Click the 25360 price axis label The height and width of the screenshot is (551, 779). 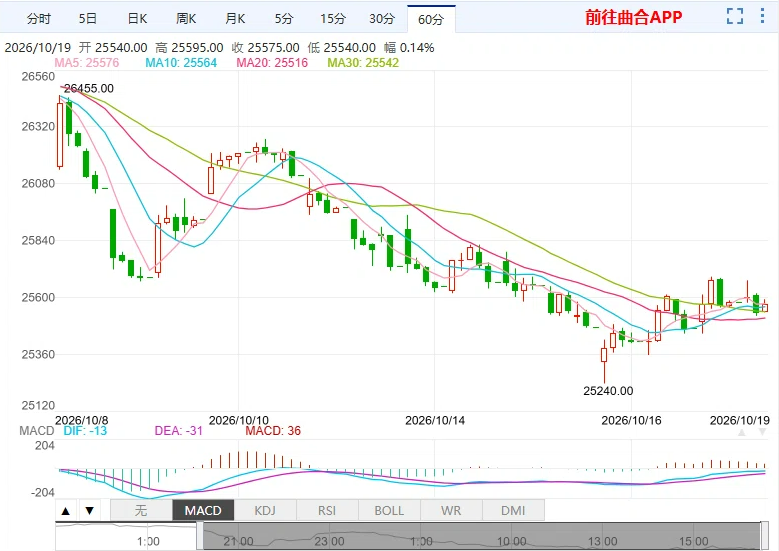tap(38, 355)
